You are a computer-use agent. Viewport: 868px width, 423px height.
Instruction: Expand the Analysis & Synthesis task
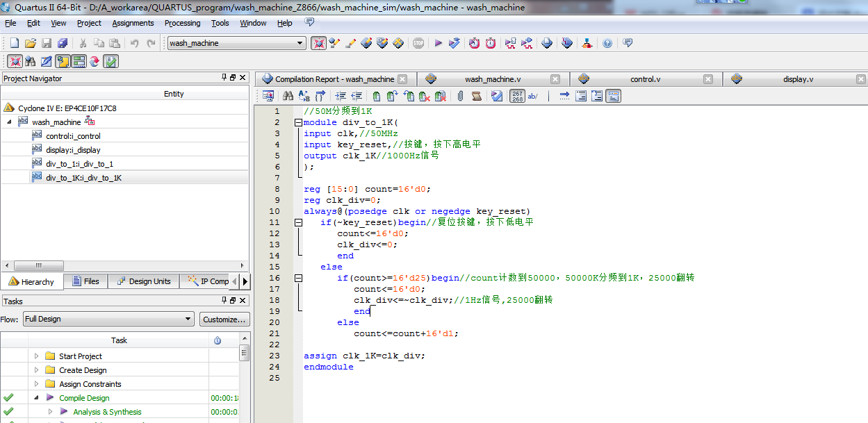(x=50, y=412)
